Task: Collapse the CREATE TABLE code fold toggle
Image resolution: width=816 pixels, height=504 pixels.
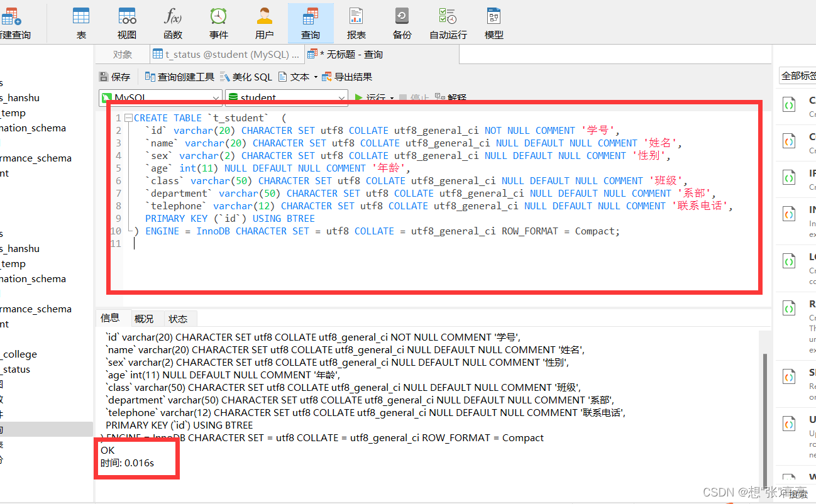Action: pos(128,118)
